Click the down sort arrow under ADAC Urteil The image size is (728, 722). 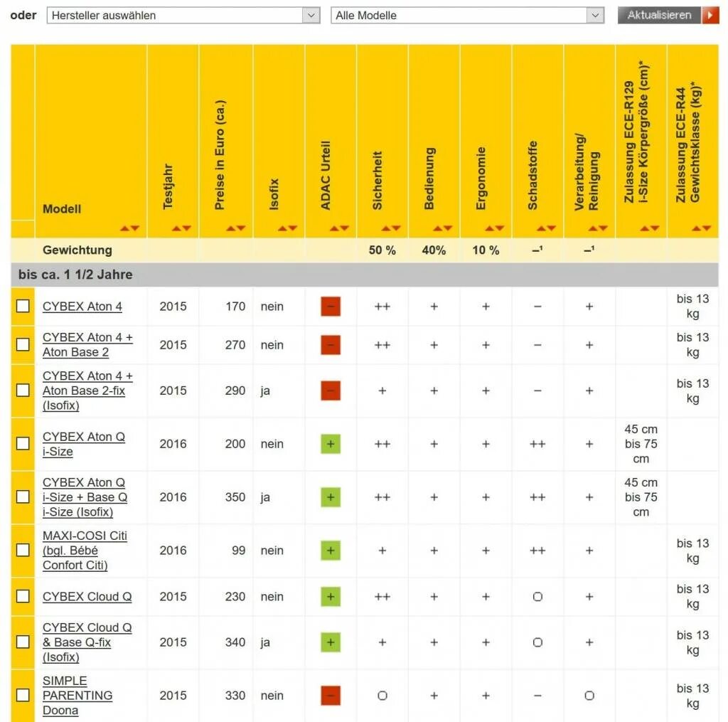345,228
